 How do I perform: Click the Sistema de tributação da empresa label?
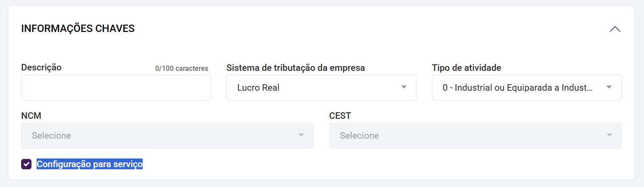coord(296,68)
